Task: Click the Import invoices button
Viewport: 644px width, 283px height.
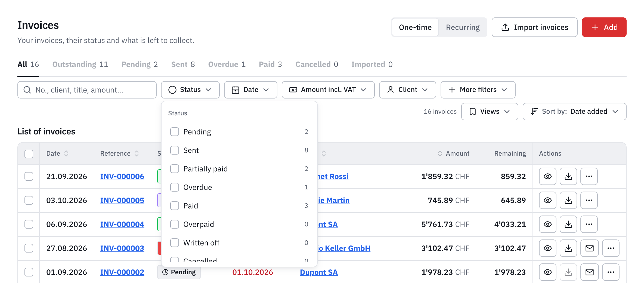Action: (x=534, y=27)
